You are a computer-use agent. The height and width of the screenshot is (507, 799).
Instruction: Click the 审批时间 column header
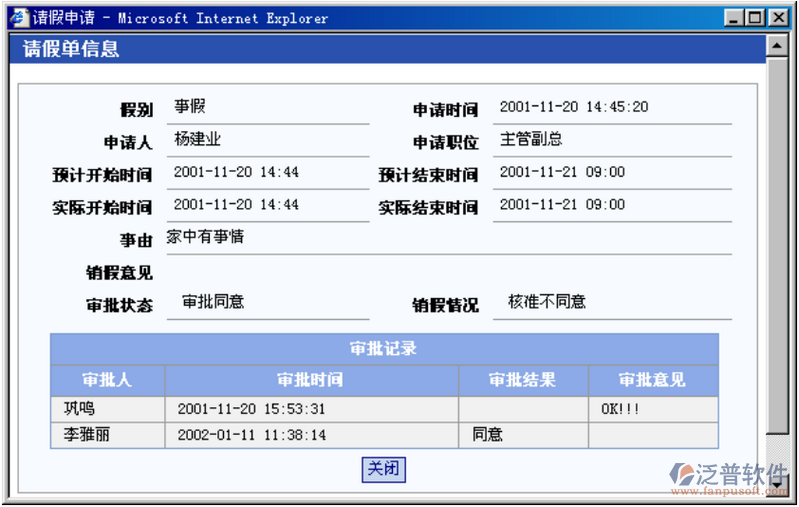tap(310, 380)
